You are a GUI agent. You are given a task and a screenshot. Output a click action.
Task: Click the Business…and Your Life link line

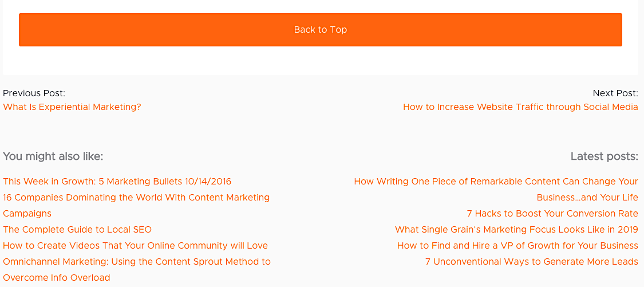pyautogui.click(x=587, y=198)
